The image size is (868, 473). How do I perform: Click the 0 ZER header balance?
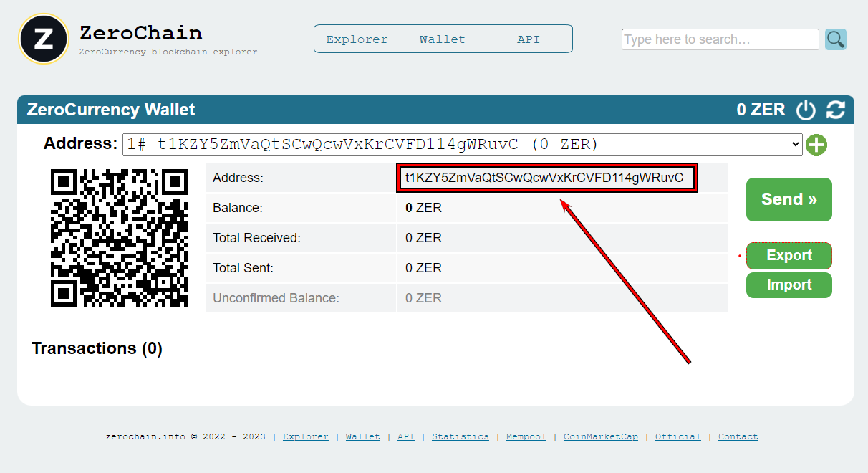coord(761,110)
